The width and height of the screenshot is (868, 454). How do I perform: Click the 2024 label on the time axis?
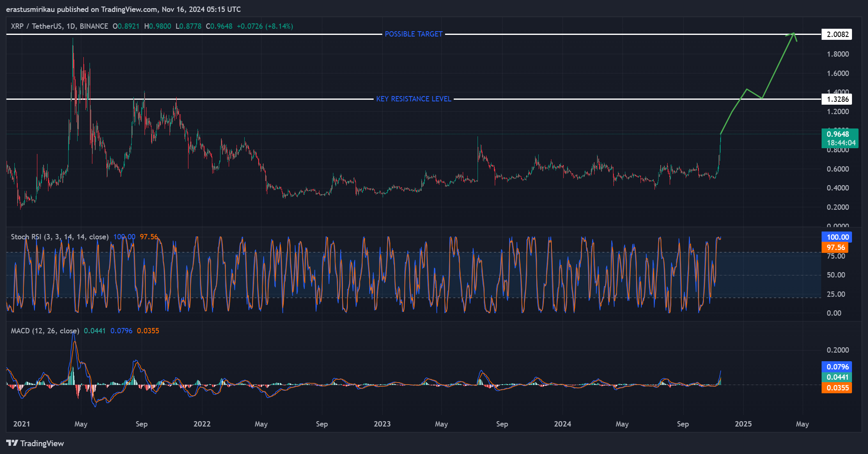[562, 424]
